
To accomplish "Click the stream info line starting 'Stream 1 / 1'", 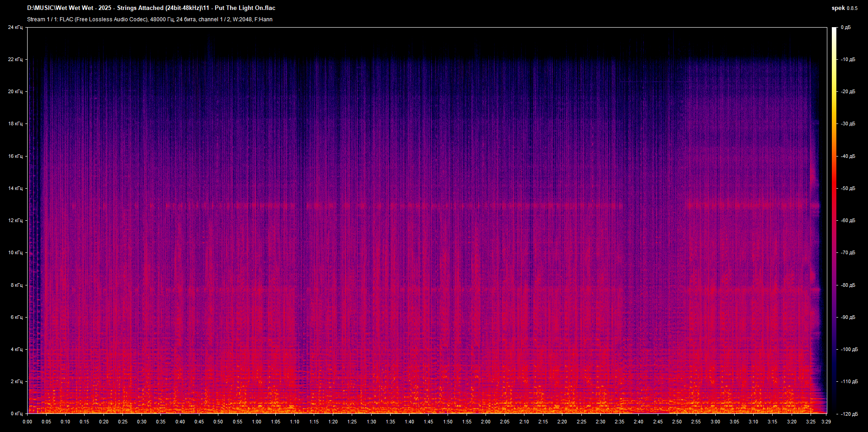I will [150, 19].
